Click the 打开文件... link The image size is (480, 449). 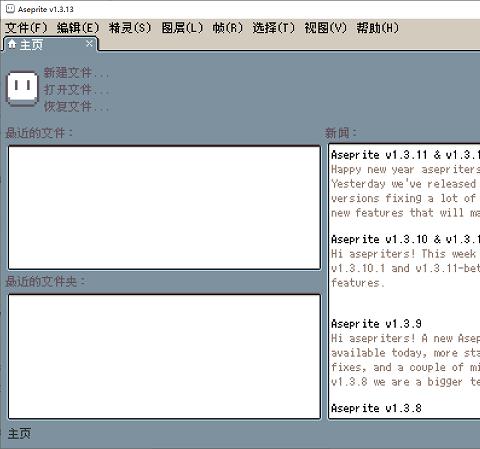coord(76,89)
